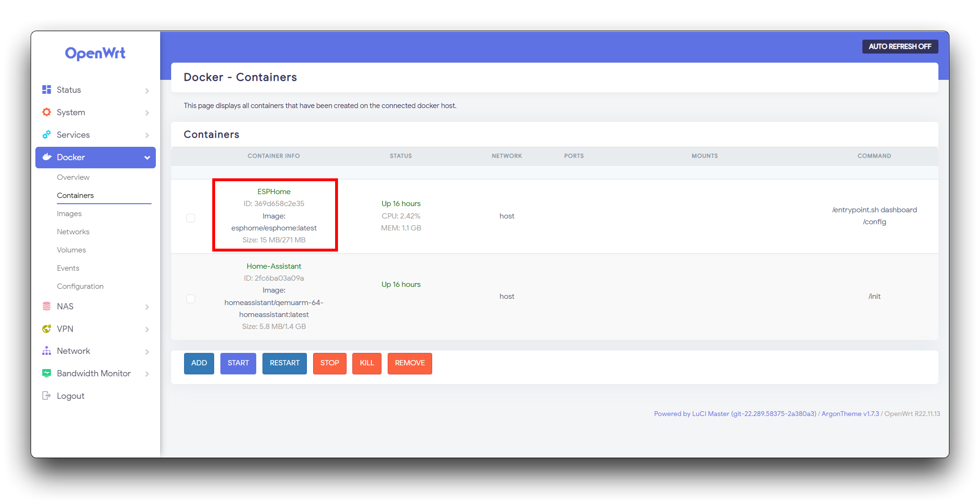Click ESPHome ID 369d658c2e35 text
The image size is (980, 504).
pyautogui.click(x=274, y=203)
